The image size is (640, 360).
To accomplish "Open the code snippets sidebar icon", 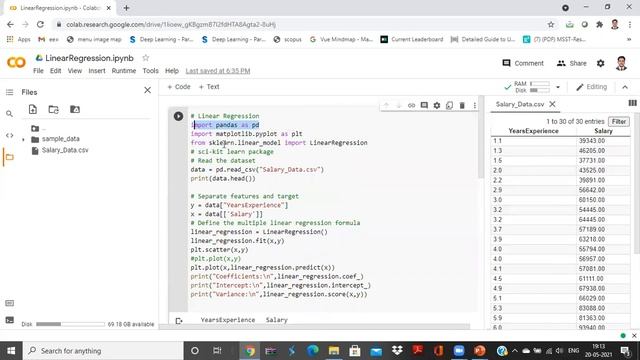I will point(9,135).
